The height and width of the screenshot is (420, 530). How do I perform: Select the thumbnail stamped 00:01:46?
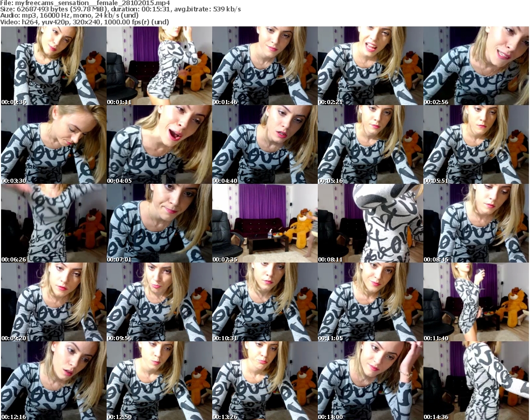pyautogui.click(x=264, y=66)
